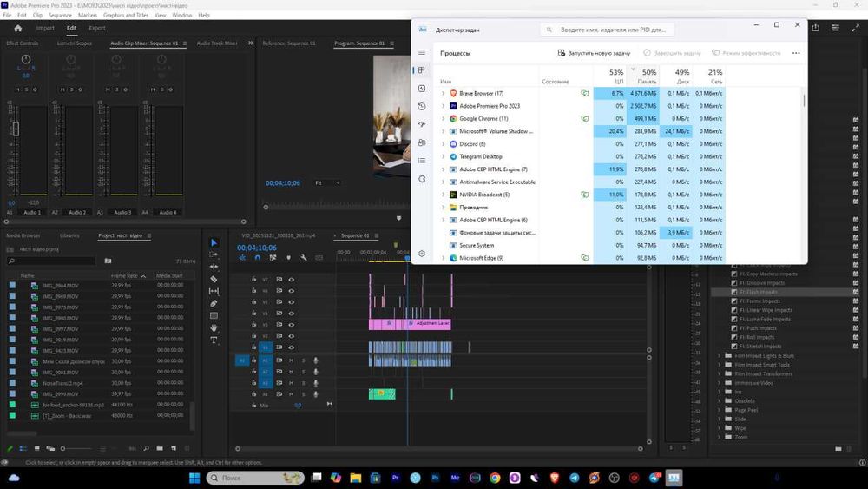This screenshot has height=489, width=868.
Task: Open Photoshop from the taskbar
Action: tap(435, 478)
